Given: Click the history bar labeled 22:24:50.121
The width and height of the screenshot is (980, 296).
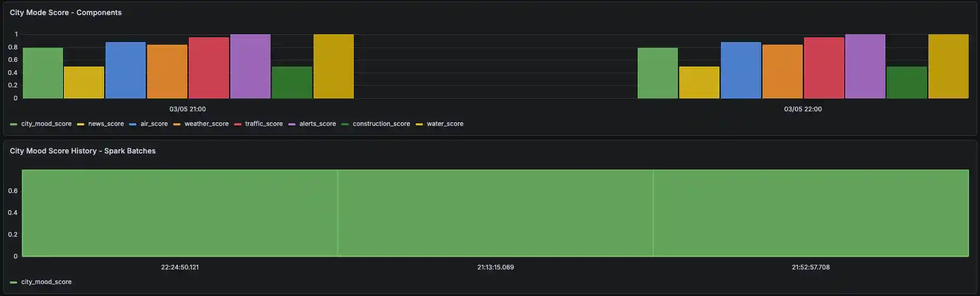Looking at the screenshot, I should (x=179, y=213).
